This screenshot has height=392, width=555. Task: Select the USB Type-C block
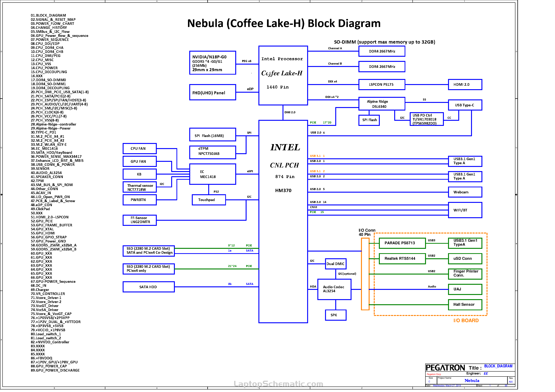click(x=465, y=105)
